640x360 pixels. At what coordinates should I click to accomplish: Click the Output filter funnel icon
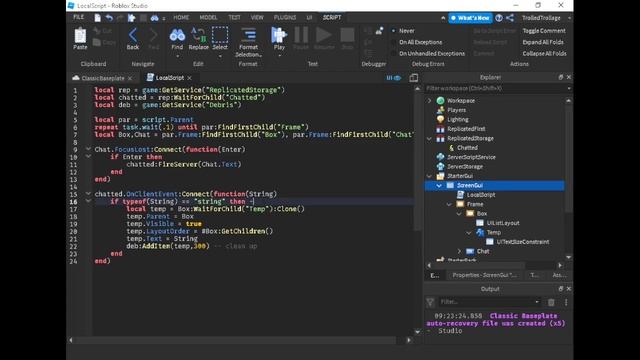tap(430, 302)
